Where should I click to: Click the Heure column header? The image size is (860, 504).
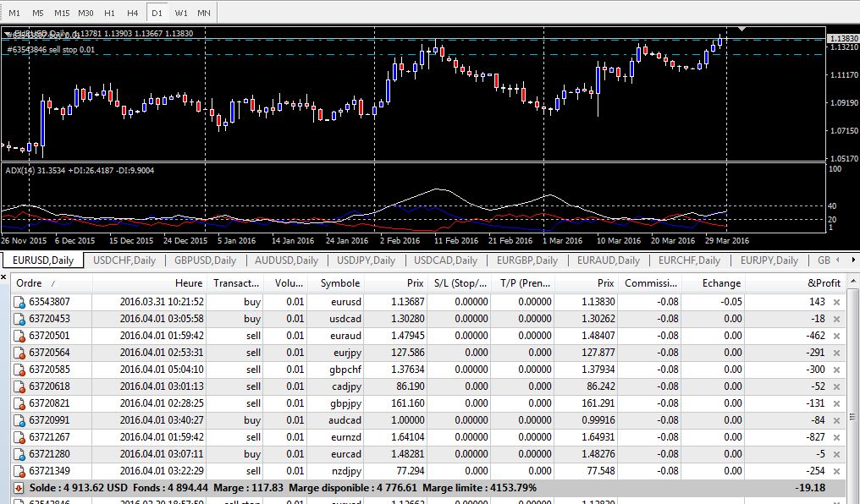click(x=189, y=283)
